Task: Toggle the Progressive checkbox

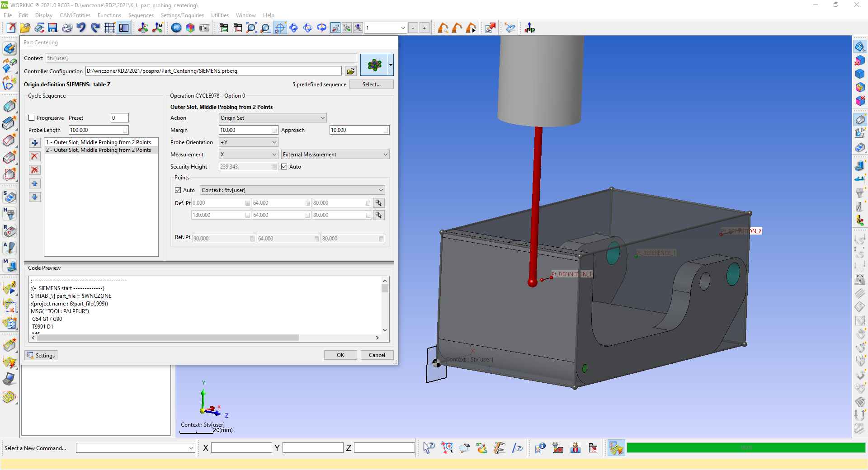Action: point(32,118)
